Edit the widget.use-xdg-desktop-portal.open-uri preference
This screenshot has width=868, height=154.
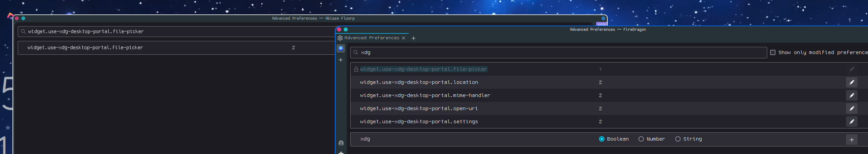click(852, 108)
